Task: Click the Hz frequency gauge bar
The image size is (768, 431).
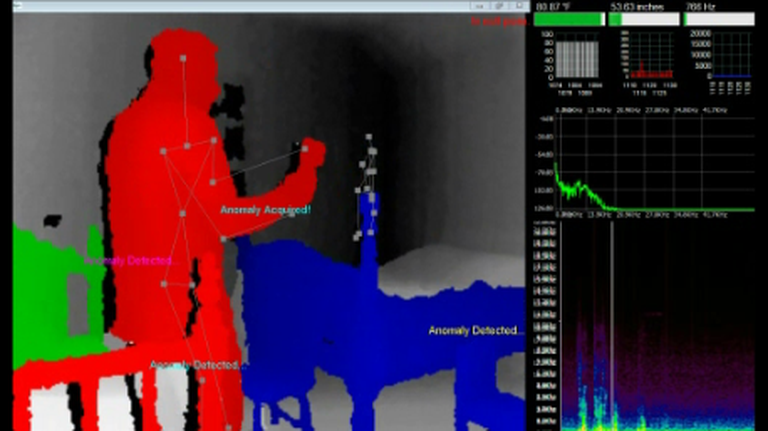Action: click(x=719, y=19)
